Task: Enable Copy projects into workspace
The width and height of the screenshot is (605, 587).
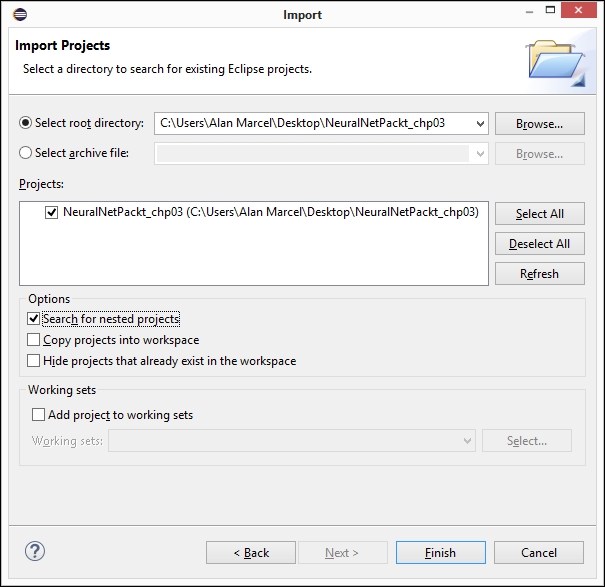Action: pos(34,340)
